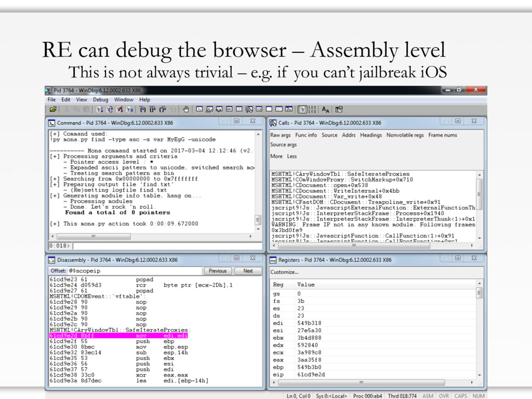The image size is (532, 399).
Task: Click Customize... in the Registers window
Action: (284, 272)
